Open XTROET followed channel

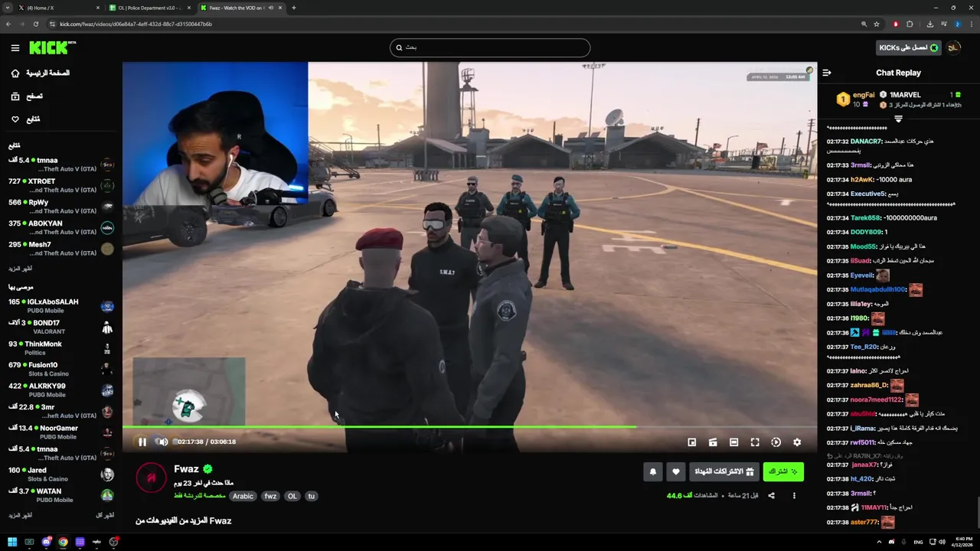pos(61,185)
